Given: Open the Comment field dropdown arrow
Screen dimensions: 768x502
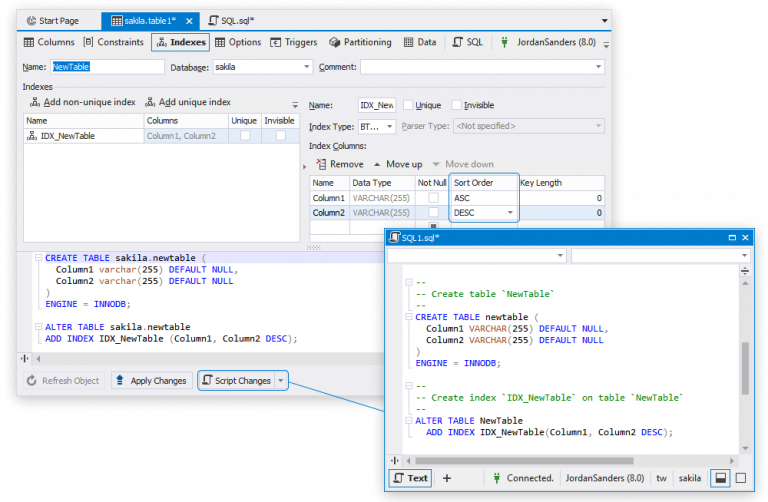Looking at the screenshot, I should (x=599, y=67).
